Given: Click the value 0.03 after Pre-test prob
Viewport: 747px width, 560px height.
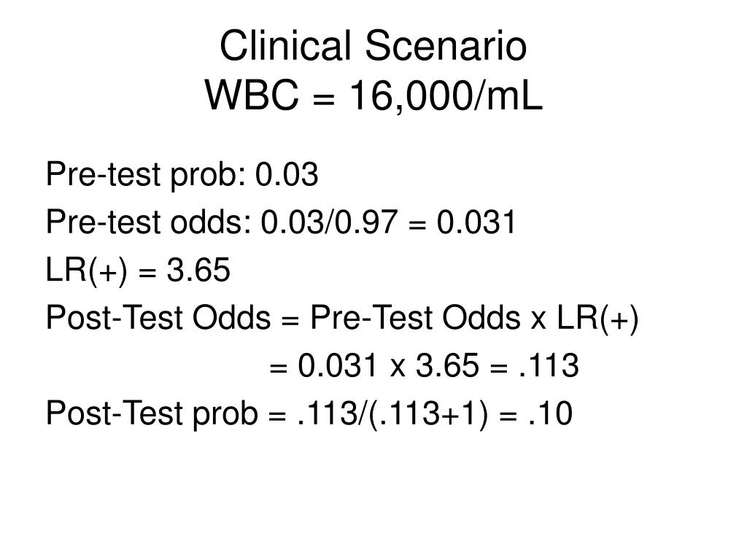Looking at the screenshot, I should (287, 174).
